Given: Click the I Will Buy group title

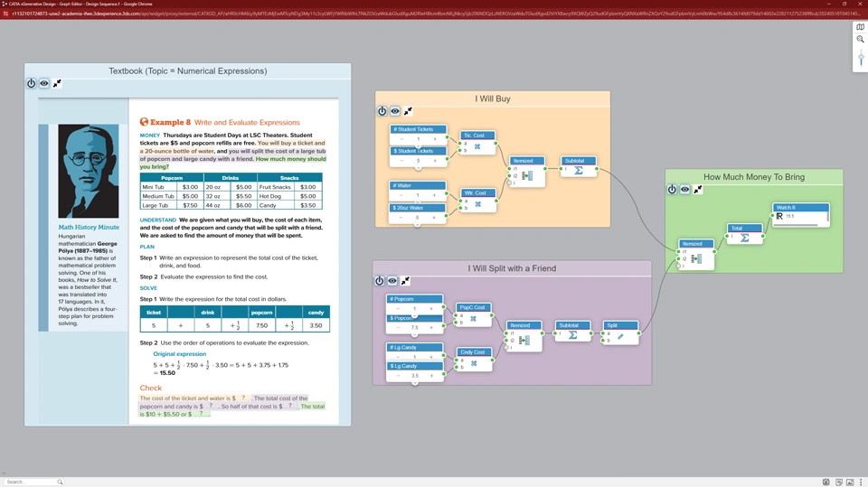Looking at the screenshot, I should pyautogui.click(x=493, y=98).
